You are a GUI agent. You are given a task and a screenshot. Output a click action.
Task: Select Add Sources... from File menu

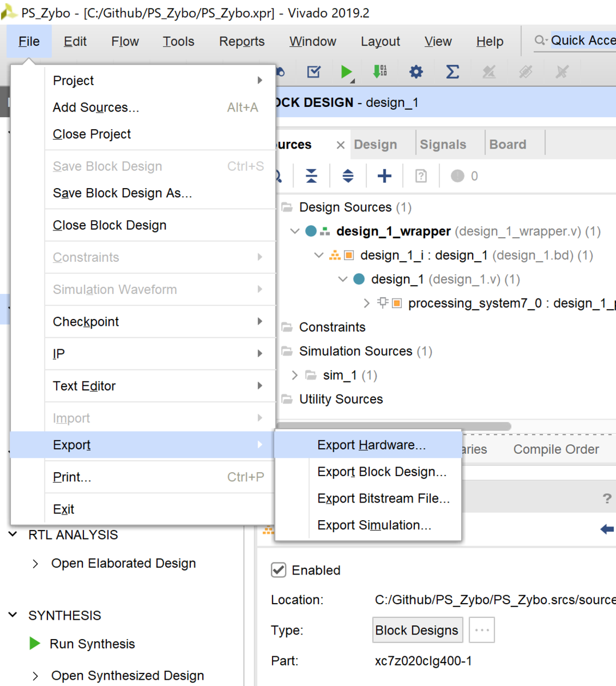[x=143, y=107]
